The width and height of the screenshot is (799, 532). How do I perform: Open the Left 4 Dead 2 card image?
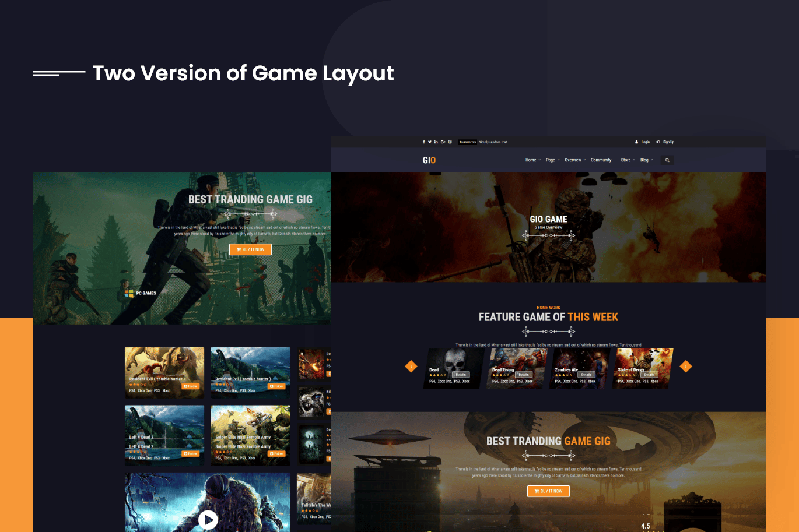[x=164, y=435]
